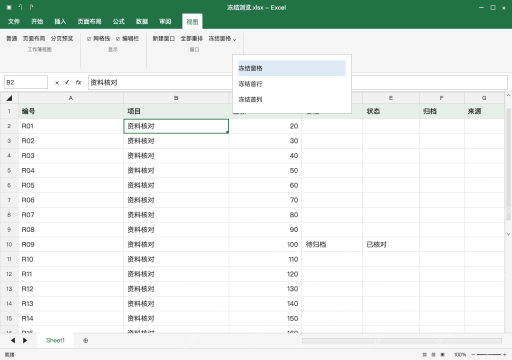Click the horizontal scrollbar track
This screenshot has width=512, height=360.
pos(402,340)
